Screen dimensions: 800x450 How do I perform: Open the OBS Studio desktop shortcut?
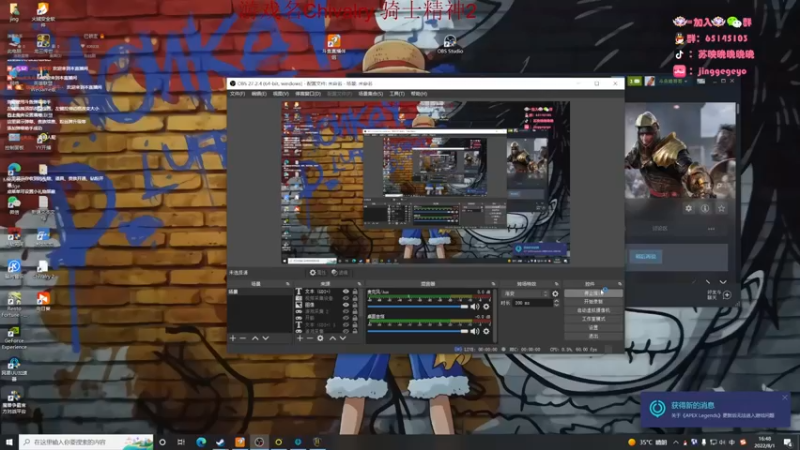(449, 44)
